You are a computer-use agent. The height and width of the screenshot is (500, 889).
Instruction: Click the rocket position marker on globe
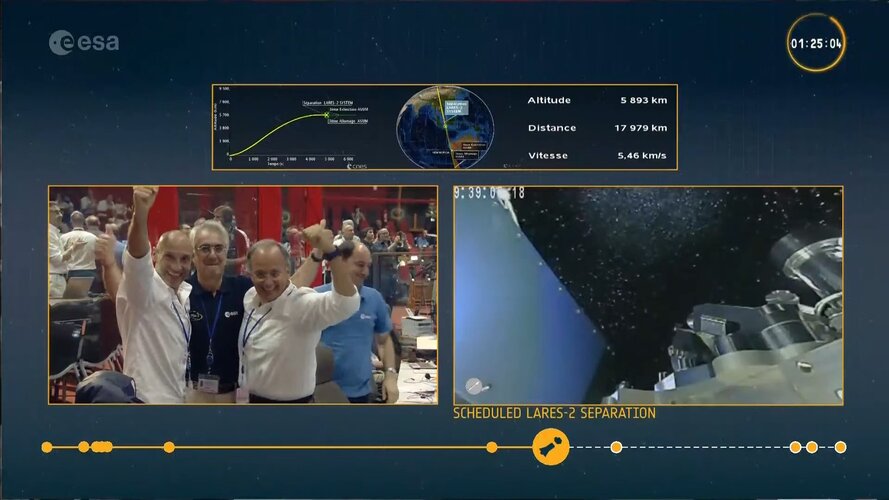(446, 112)
